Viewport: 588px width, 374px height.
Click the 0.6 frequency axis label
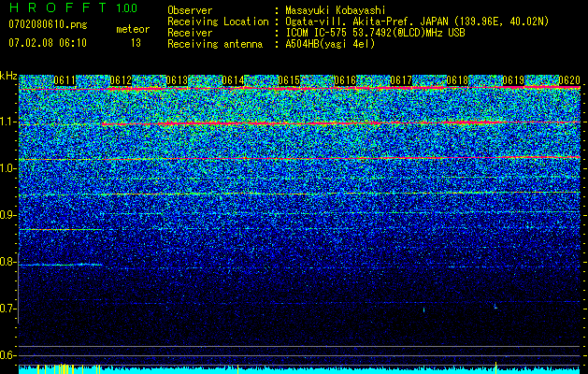tap(7, 355)
